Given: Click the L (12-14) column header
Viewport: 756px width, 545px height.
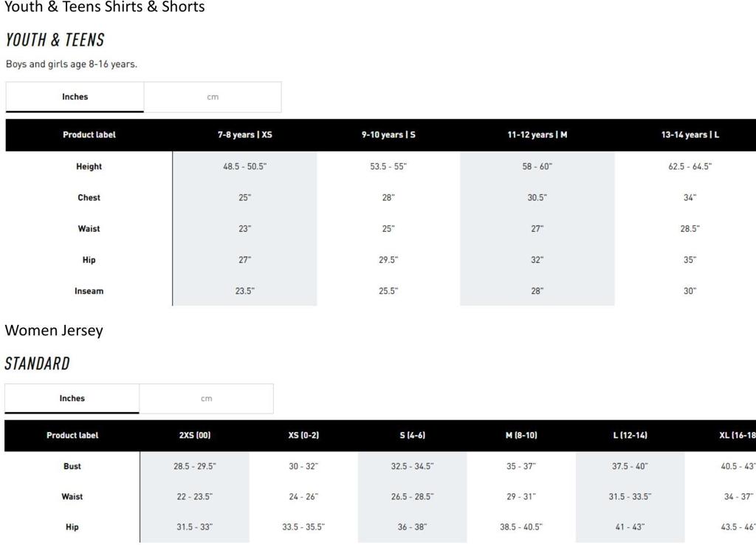Looking at the screenshot, I should coord(630,435).
